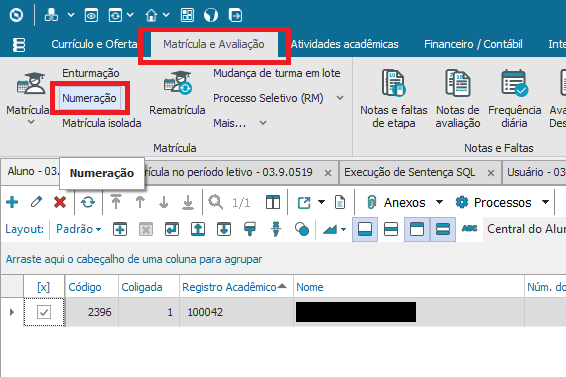Click the Matrícula ribbon button
The height and width of the screenshot is (377, 566).
[x=28, y=93]
